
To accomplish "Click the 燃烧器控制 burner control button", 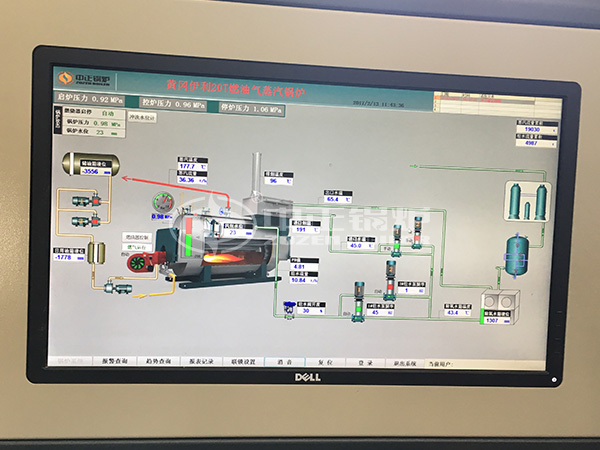I will pyautogui.click(x=135, y=237).
